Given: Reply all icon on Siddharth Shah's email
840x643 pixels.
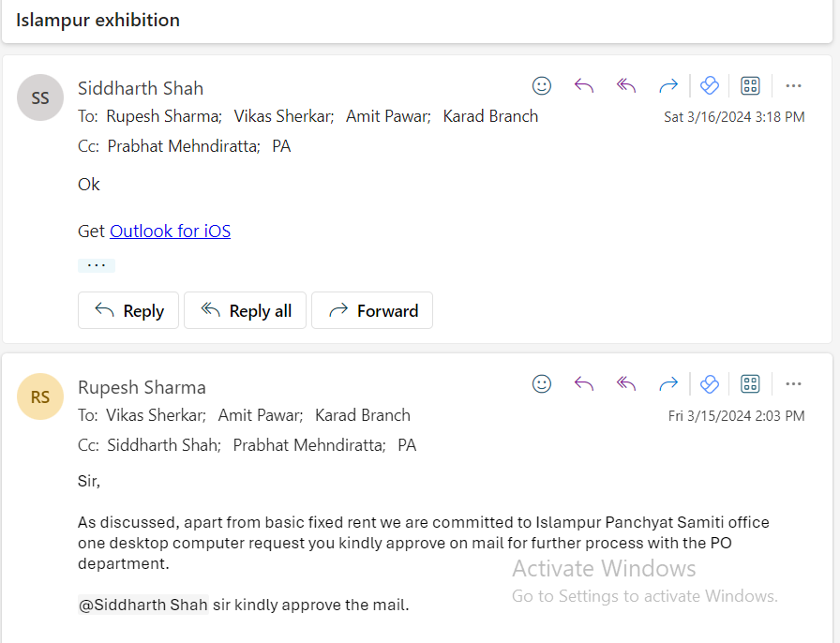Looking at the screenshot, I should 625,85.
